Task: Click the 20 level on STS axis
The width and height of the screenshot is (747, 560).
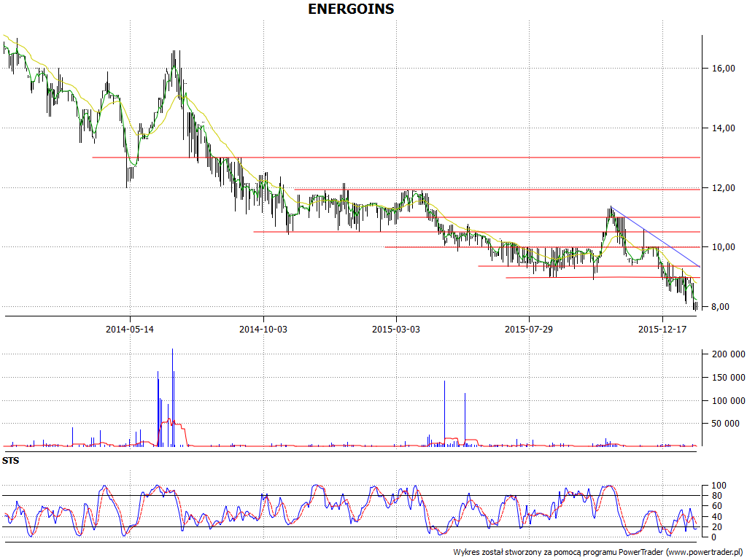Action: pyautogui.click(x=716, y=527)
